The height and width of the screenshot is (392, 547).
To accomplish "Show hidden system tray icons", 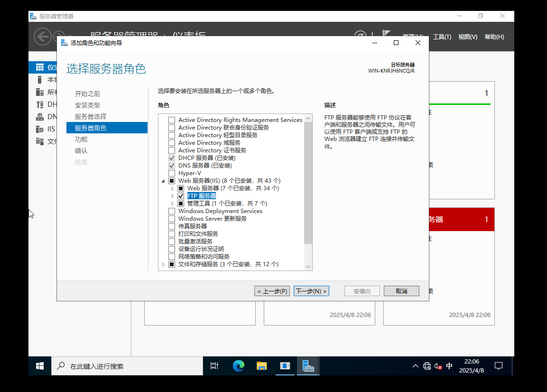I will [416, 366].
